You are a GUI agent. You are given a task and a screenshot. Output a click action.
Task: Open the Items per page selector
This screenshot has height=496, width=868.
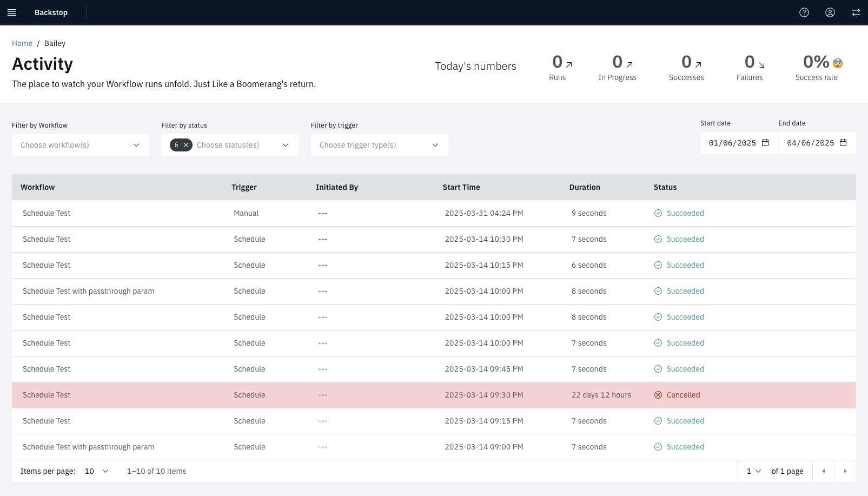[97, 471]
